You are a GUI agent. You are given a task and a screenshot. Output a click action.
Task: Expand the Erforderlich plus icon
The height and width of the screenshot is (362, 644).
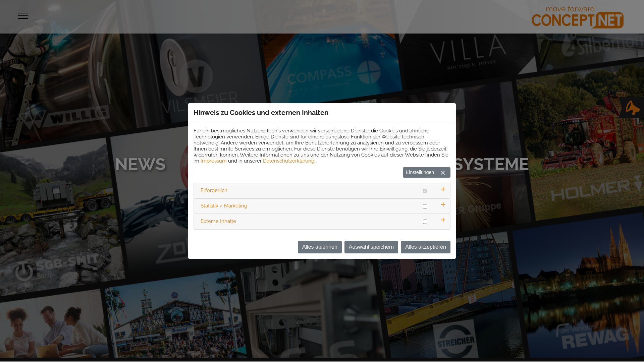[443, 189]
